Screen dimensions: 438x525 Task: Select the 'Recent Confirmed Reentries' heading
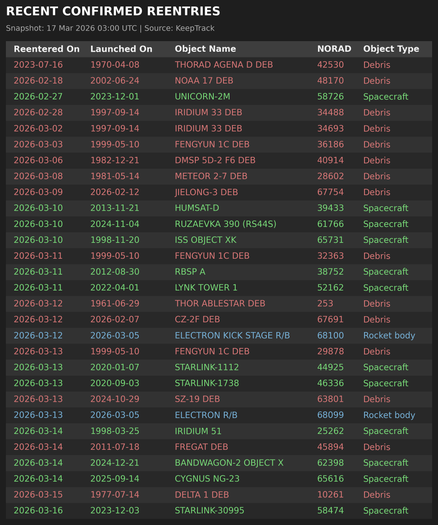tap(113, 11)
